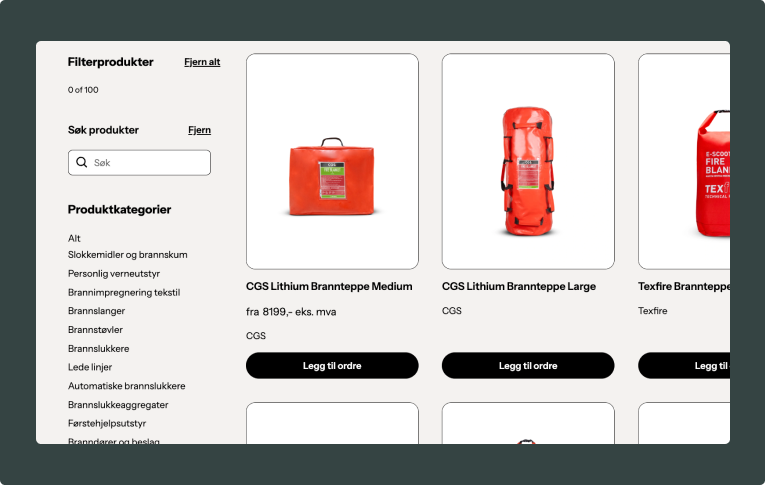
Task: Open Personlig verneutstyr category
Action: point(114,274)
